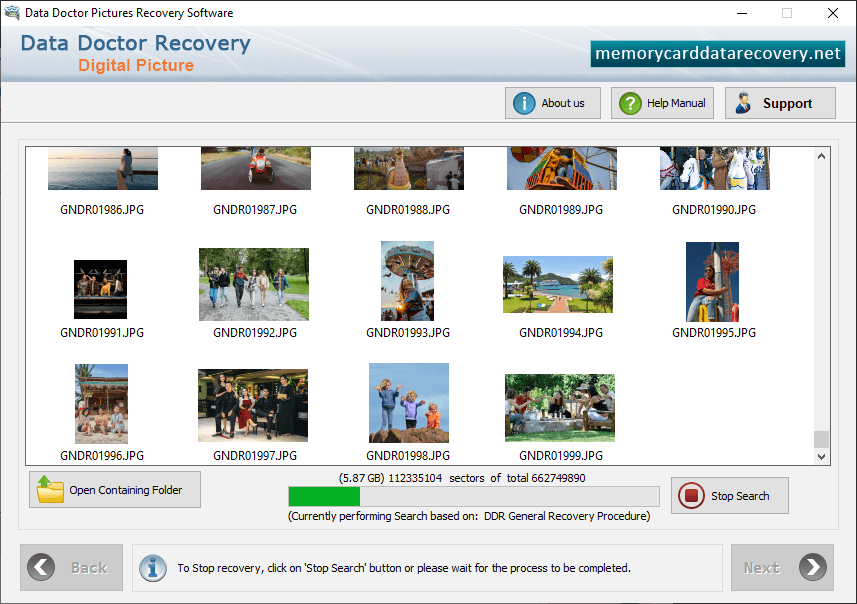Open the About us page
Image resolution: width=857 pixels, height=604 pixels.
(553, 103)
